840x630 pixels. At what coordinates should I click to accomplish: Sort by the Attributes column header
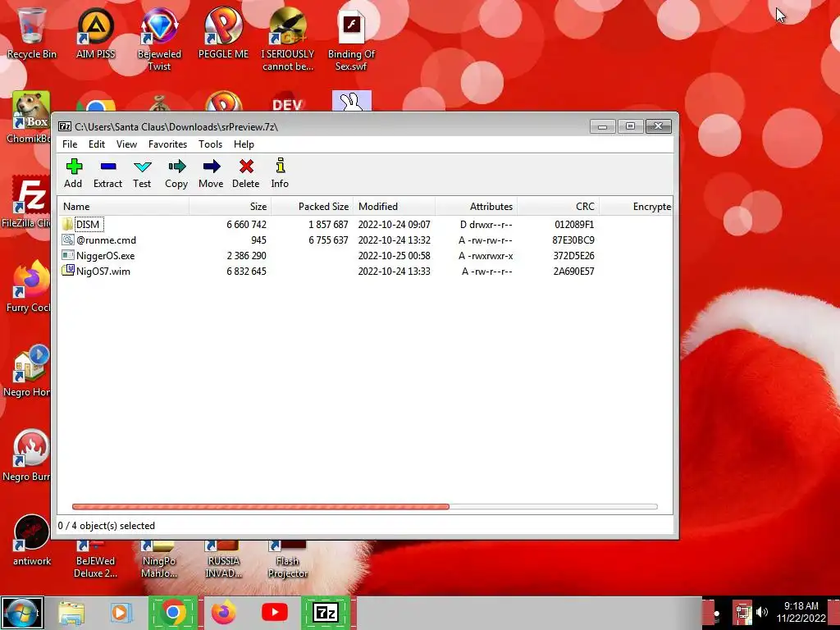[x=477, y=206]
